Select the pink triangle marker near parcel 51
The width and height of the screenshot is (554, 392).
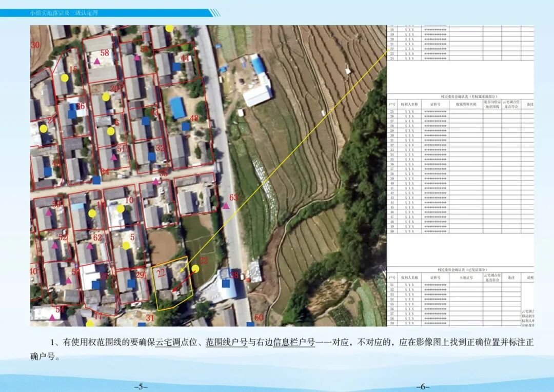pos(113,157)
